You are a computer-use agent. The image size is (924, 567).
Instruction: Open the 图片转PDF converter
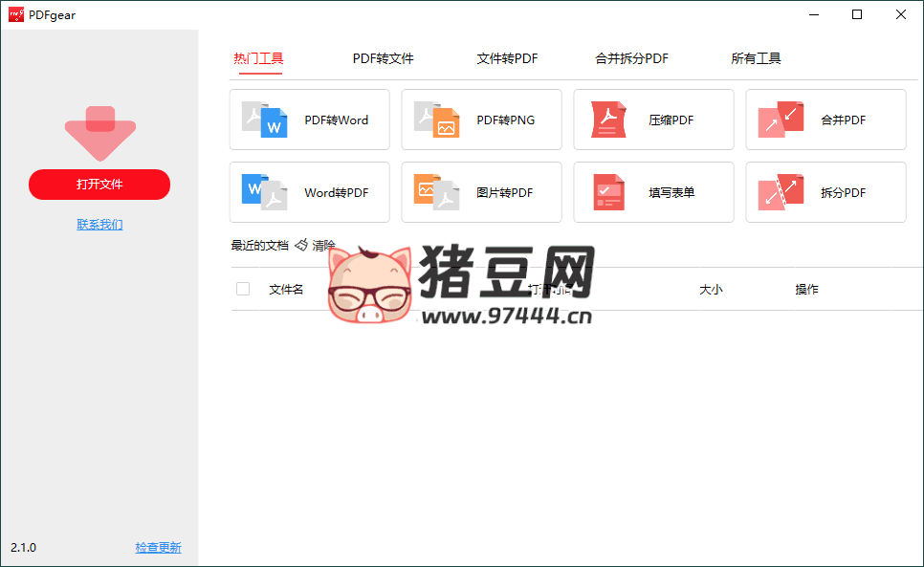481,192
